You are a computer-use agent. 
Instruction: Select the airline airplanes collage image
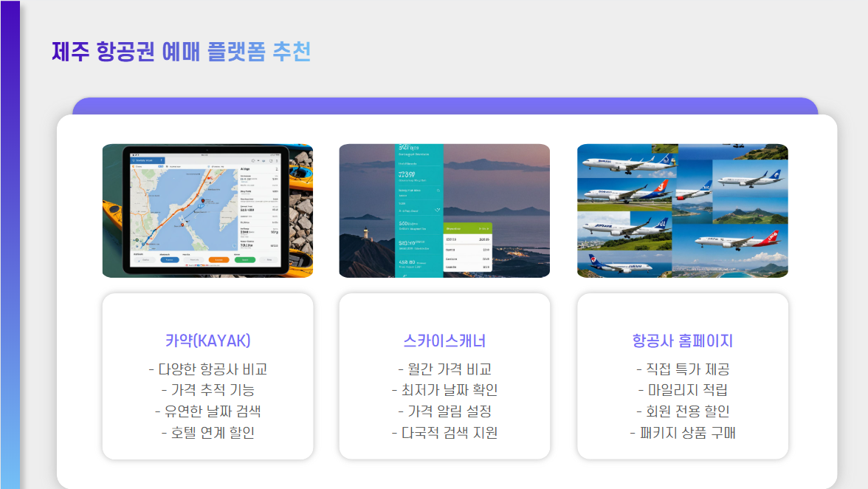[x=683, y=211]
